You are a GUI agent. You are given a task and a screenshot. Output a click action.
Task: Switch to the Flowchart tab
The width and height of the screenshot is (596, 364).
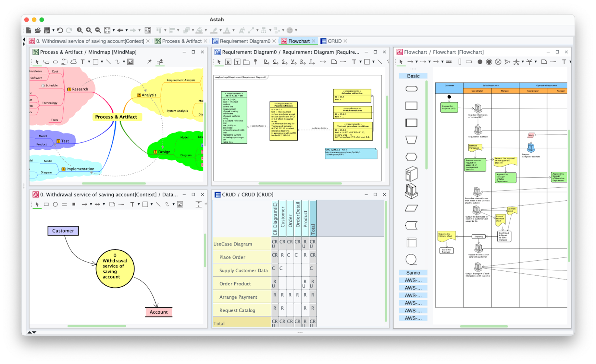click(x=299, y=41)
